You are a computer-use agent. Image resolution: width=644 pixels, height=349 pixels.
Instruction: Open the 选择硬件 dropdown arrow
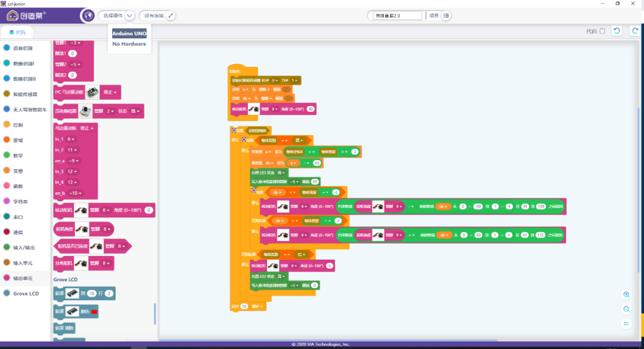(130, 15)
